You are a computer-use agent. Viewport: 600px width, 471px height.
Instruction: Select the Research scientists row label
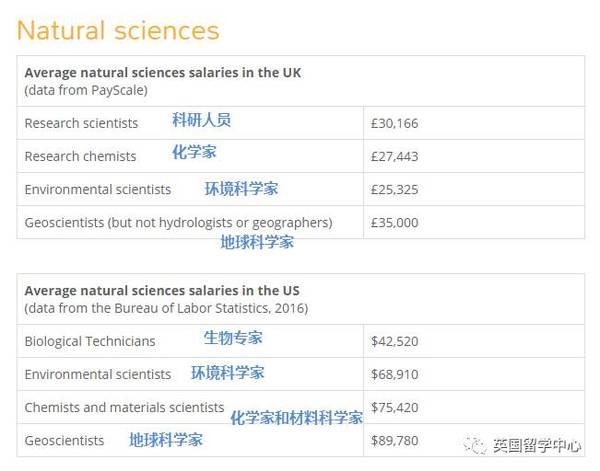click(x=81, y=123)
